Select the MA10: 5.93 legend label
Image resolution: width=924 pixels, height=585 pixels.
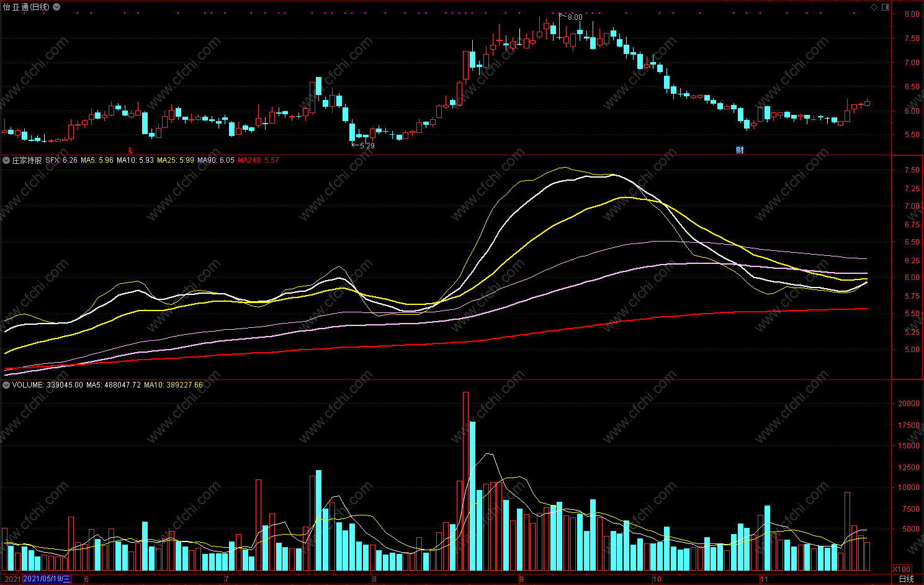coord(135,160)
